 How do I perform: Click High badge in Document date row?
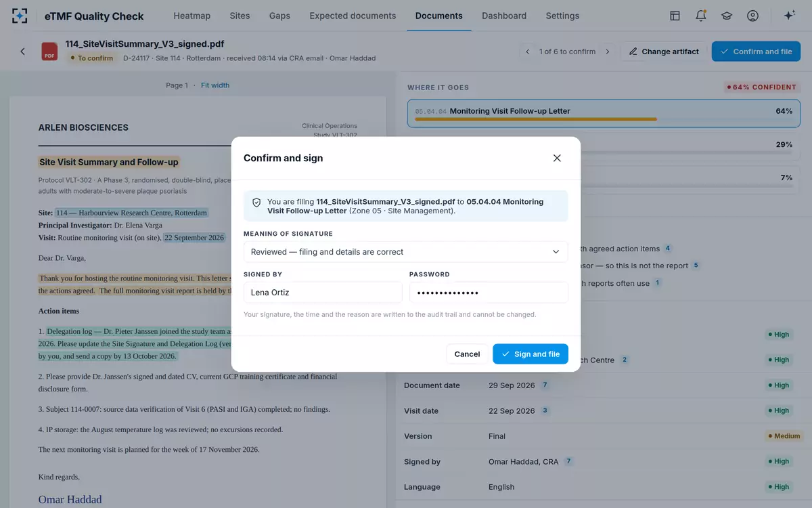pyautogui.click(x=778, y=385)
